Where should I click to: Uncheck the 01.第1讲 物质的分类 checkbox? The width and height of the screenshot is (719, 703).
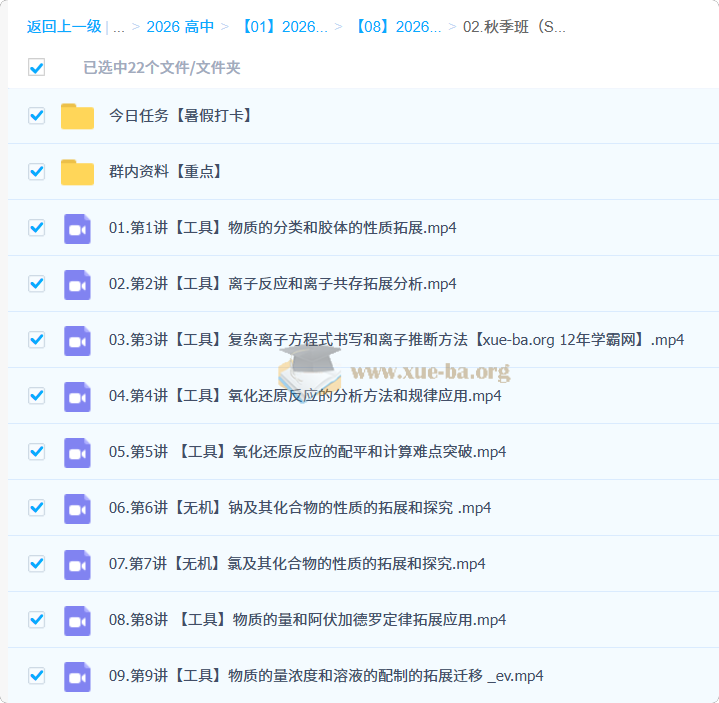36,227
